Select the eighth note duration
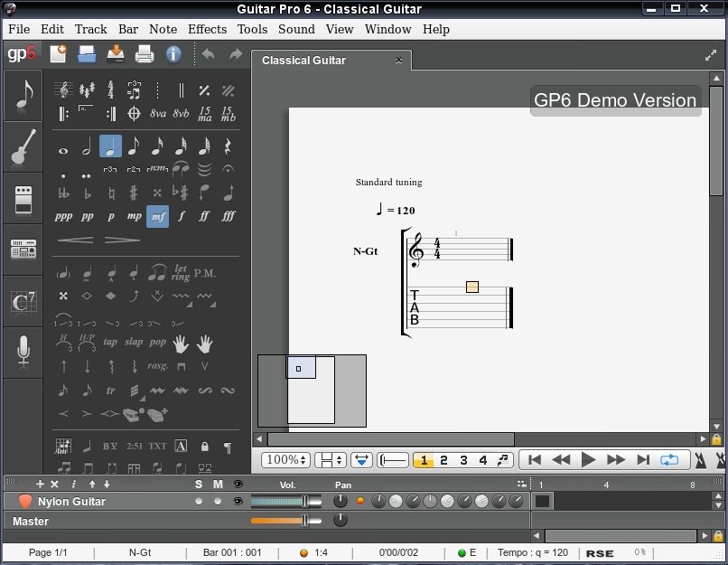Image resolution: width=728 pixels, height=565 pixels. point(134,146)
